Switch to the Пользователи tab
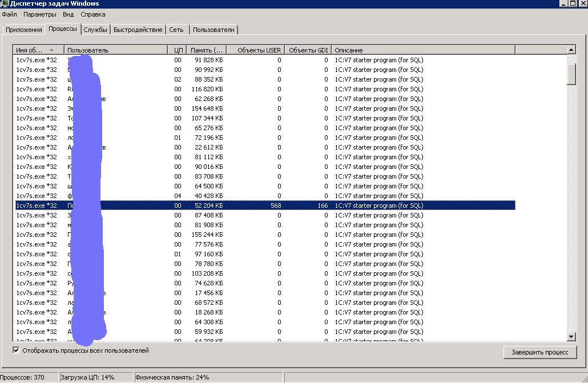The height and width of the screenshot is (383, 588). pos(214,30)
